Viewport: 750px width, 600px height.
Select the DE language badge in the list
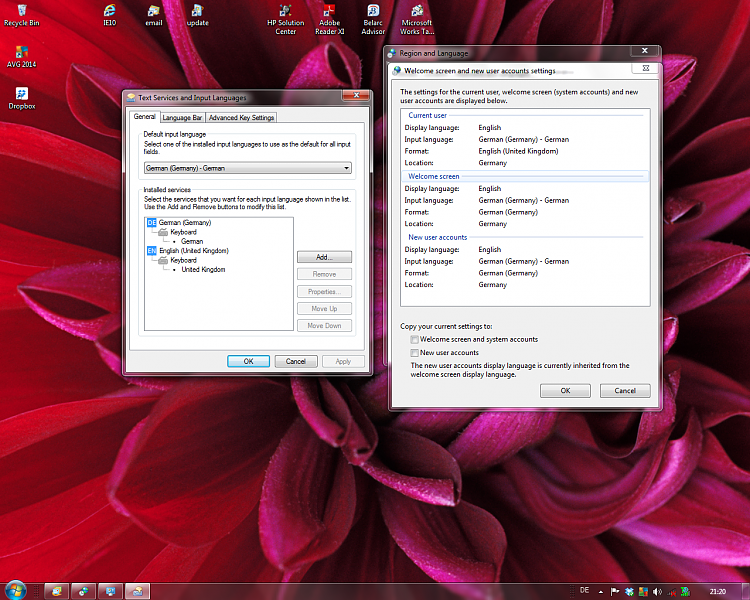(152, 222)
